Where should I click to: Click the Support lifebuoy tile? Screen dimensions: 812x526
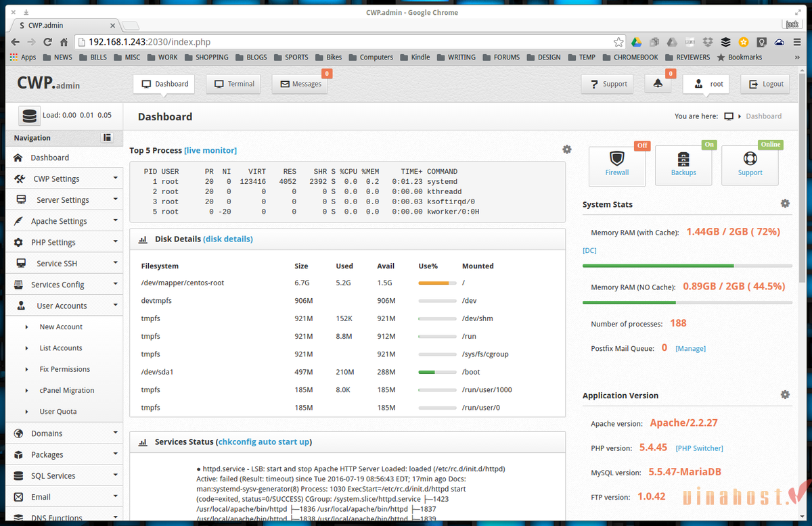coord(750,165)
